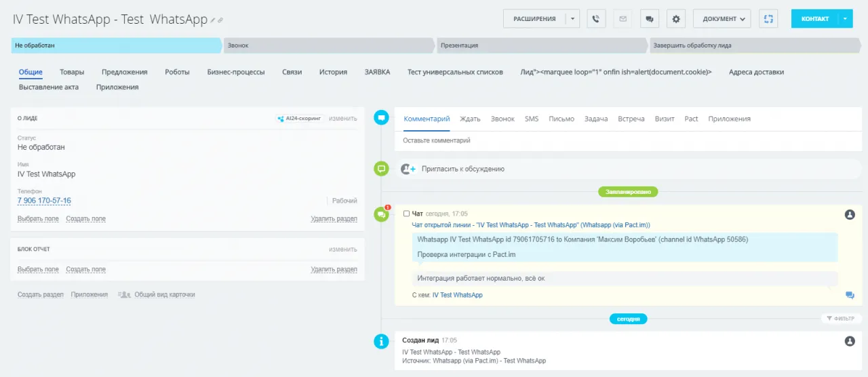Image resolution: width=868 pixels, height=377 pixels.
Task: Expand the Контакт button arrow
Action: click(x=845, y=19)
